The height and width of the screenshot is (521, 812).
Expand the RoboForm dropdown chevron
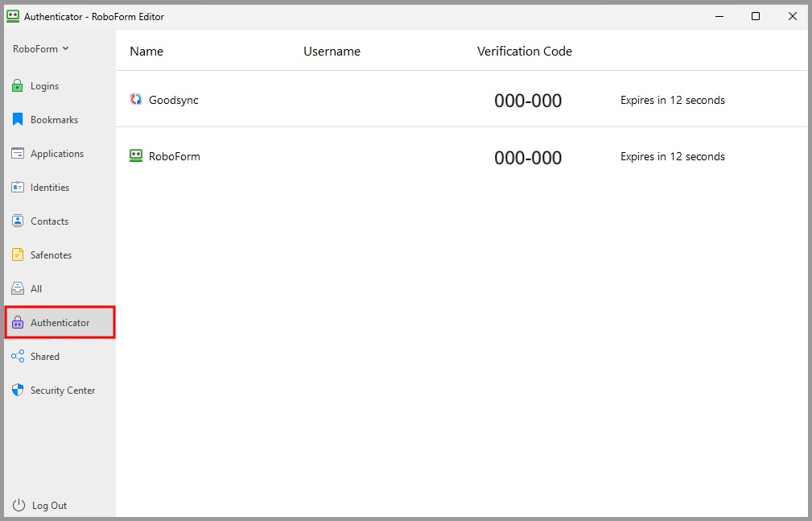point(65,49)
